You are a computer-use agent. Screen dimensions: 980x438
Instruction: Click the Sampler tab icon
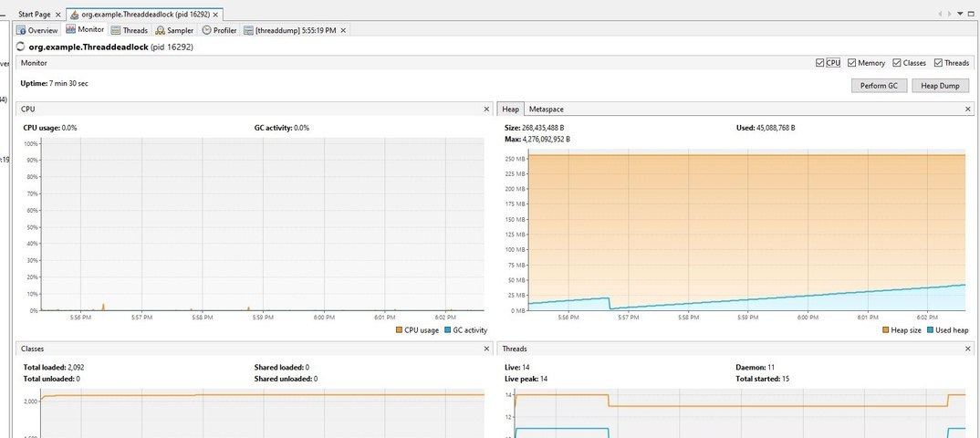pos(161,30)
